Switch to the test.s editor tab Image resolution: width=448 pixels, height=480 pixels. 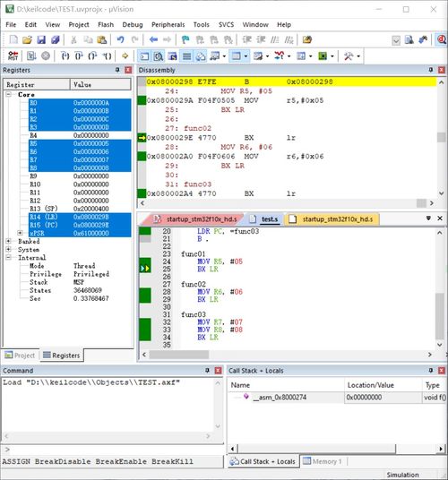click(x=265, y=219)
